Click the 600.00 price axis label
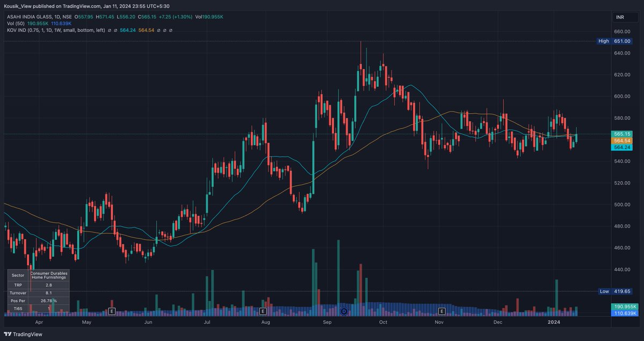Viewport: 644px width, 341px height. coord(623,96)
